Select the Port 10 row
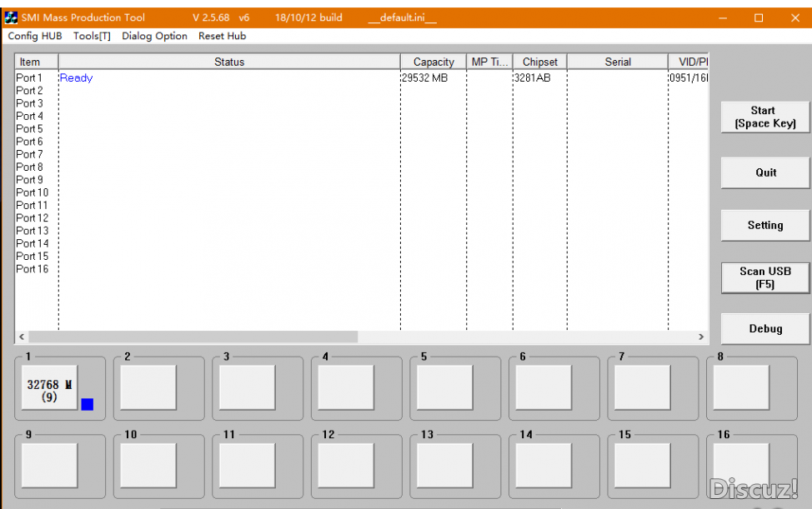Viewport: 812px width, 509px height. click(362, 192)
